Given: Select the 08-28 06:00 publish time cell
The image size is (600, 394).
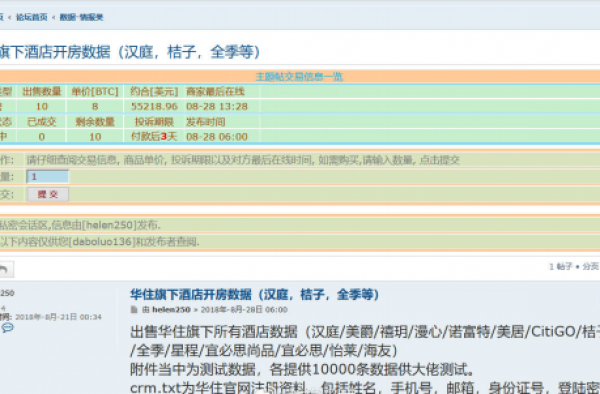Looking at the screenshot, I should [x=217, y=137].
